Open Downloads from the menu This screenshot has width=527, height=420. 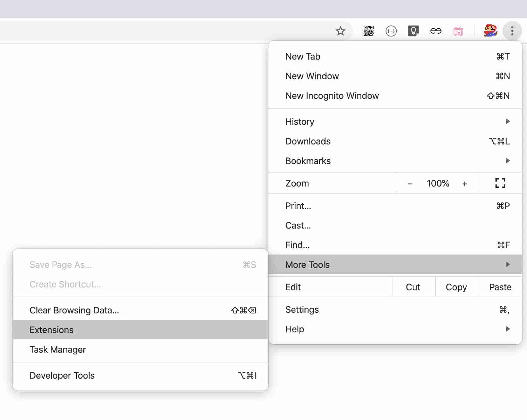395,141
